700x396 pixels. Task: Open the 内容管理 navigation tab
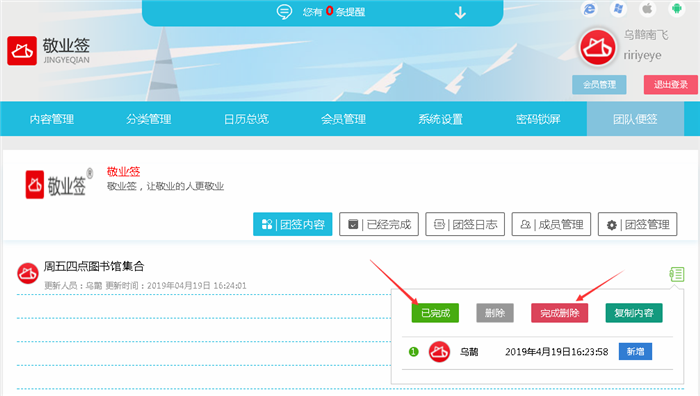[x=52, y=119]
